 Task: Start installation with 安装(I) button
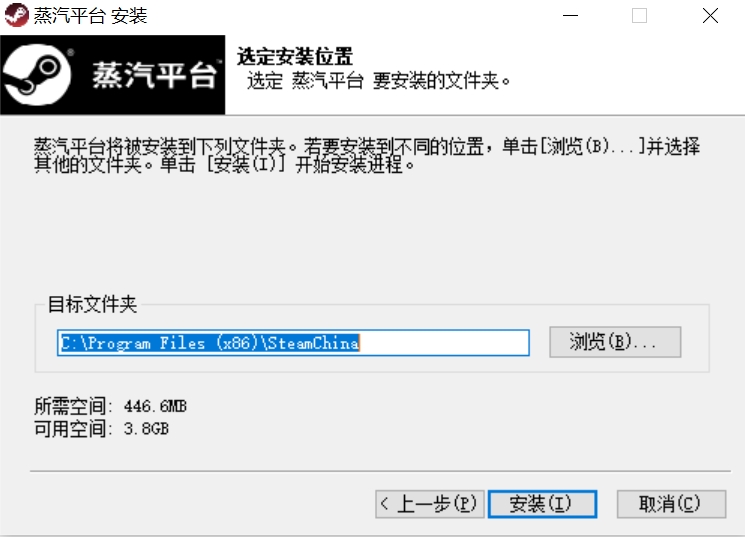click(542, 504)
